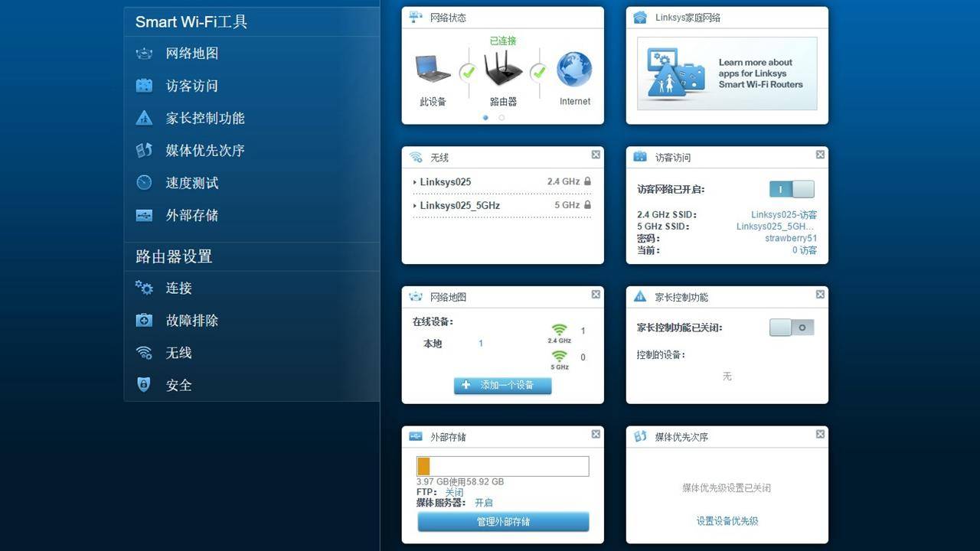Viewport: 980px width, 551px height.
Task: Select External Storage (外部存储) in the sidebar
Action: click(193, 215)
